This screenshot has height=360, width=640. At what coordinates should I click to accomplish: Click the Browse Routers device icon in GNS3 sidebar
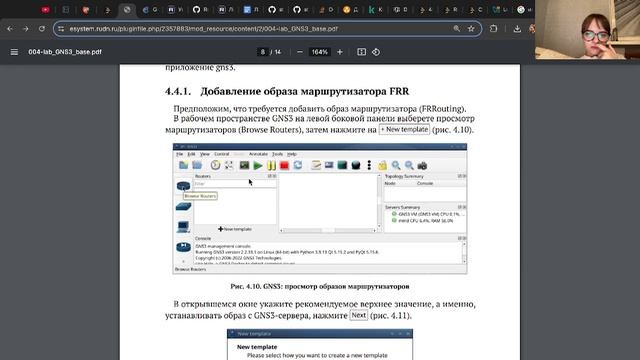[x=183, y=186]
